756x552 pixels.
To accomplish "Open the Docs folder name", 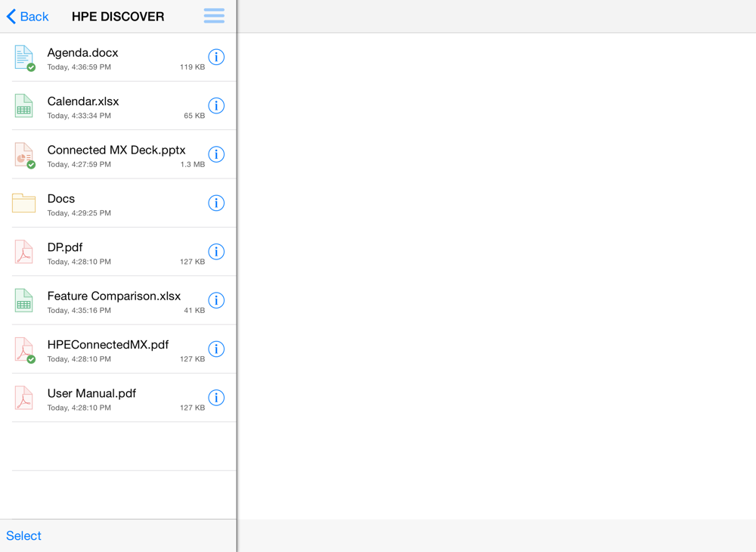I will [60, 199].
